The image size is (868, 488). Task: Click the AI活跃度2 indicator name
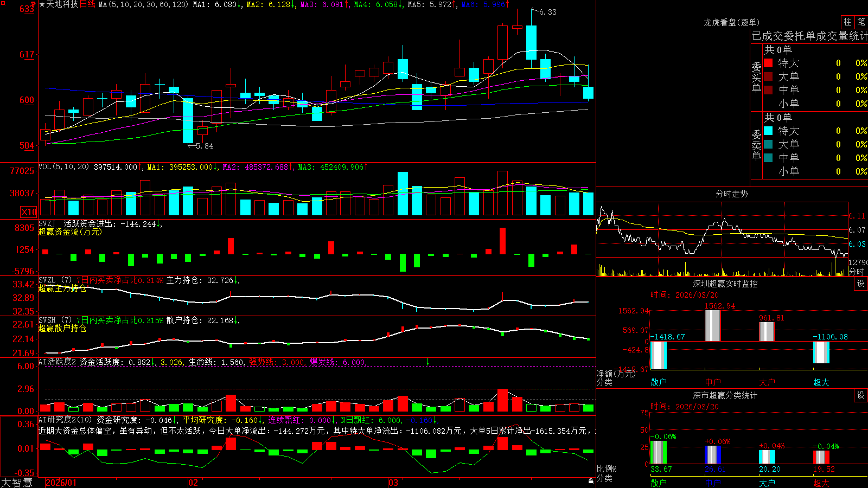pos(58,362)
